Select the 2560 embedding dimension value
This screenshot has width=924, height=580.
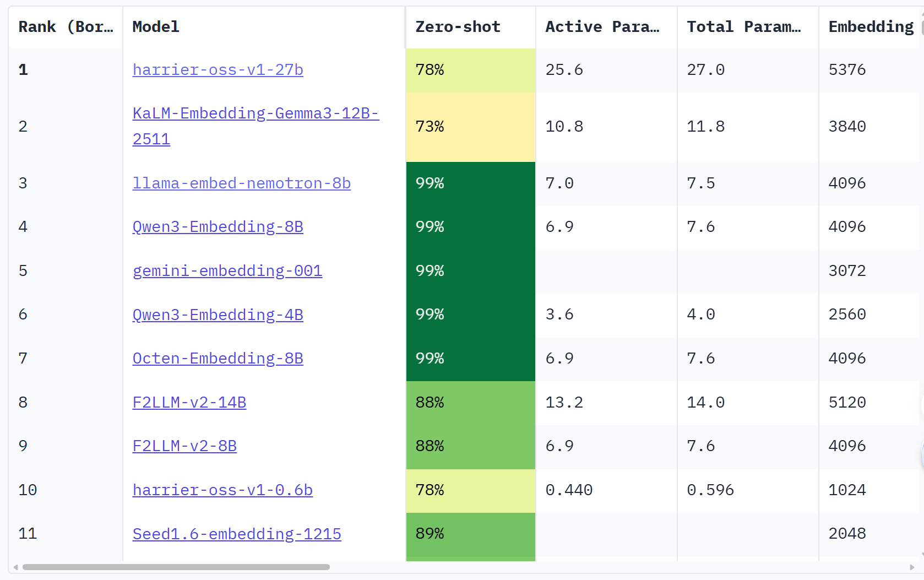[x=847, y=315]
